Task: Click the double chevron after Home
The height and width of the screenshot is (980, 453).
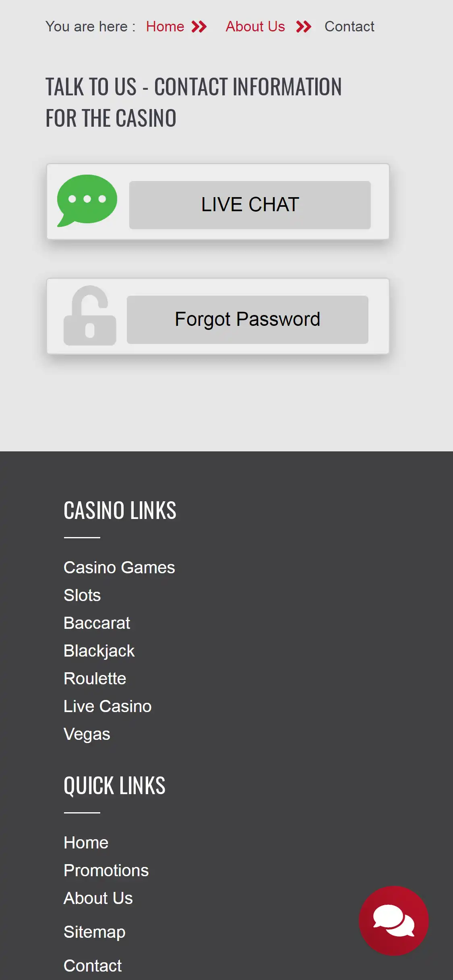Action: [x=199, y=27]
